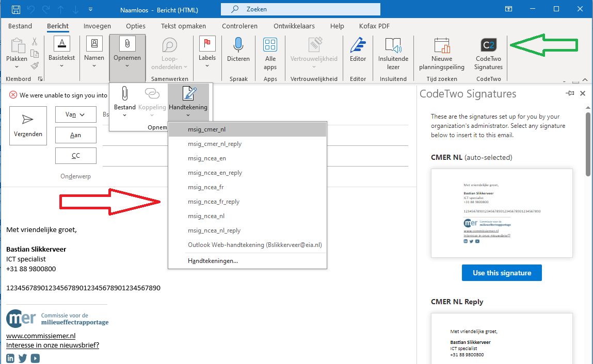Pick the msig_ncea_fr_reply signature
The height and width of the screenshot is (364, 593).
247,202
